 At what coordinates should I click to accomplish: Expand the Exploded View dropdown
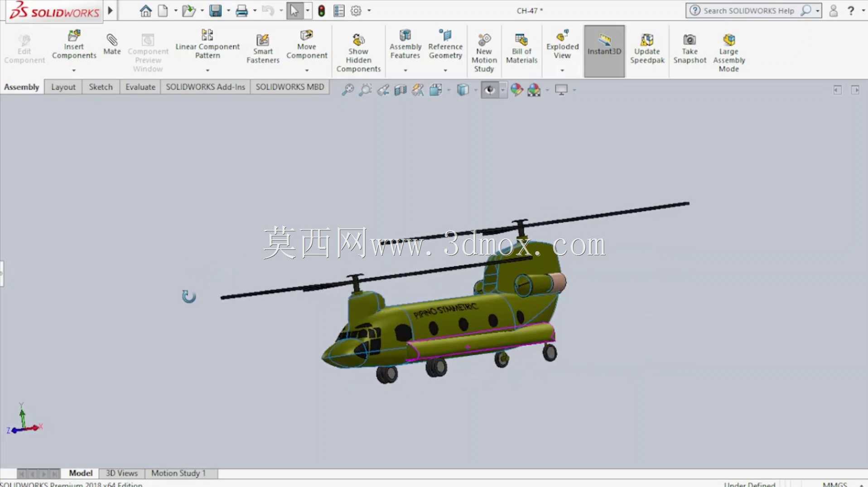562,70
